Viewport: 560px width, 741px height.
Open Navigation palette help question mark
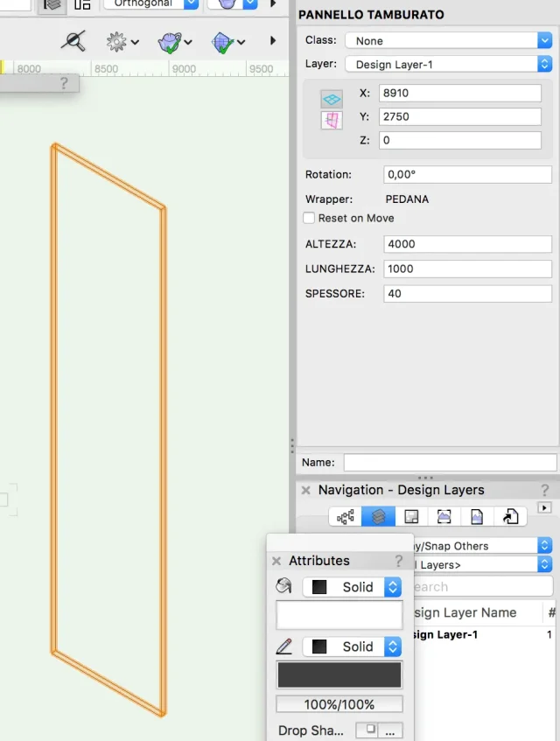point(544,490)
